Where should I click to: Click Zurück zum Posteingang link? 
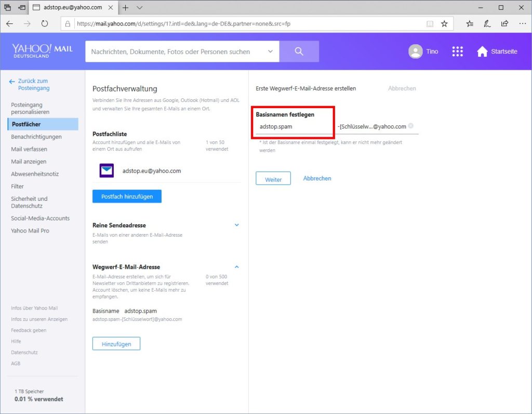click(34, 85)
